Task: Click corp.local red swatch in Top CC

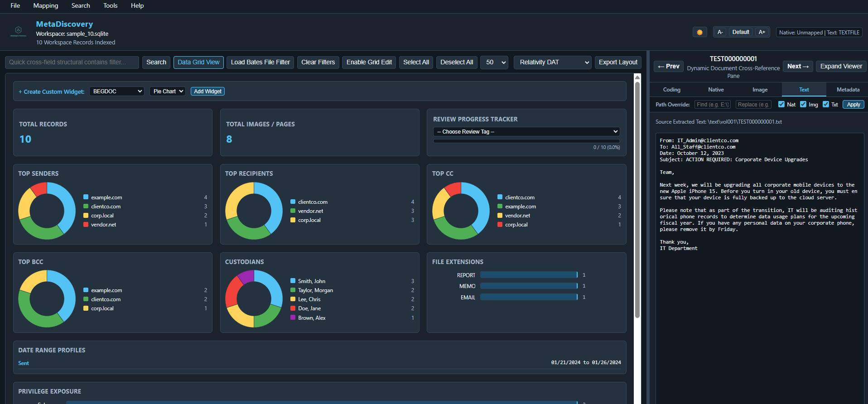Action: click(x=500, y=224)
